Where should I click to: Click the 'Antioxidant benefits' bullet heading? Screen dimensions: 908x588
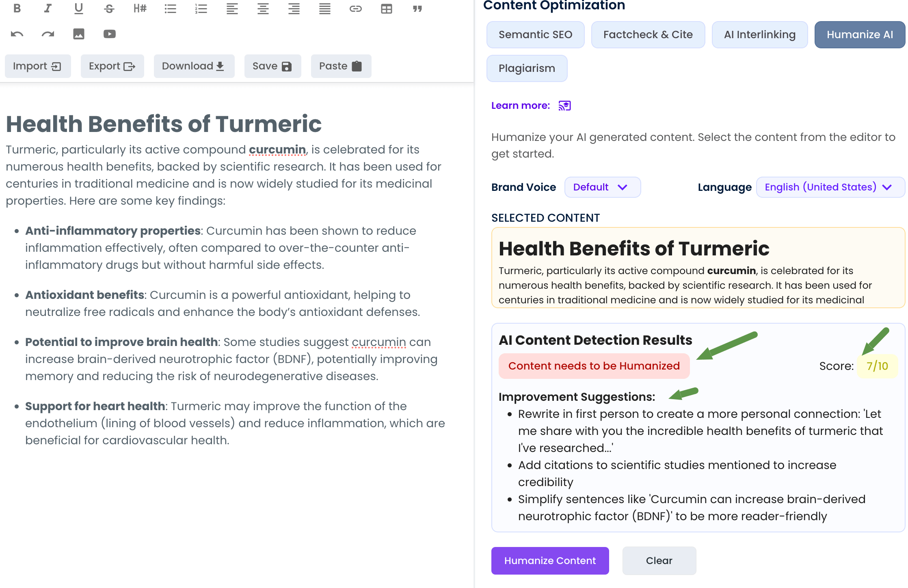point(85,295)
